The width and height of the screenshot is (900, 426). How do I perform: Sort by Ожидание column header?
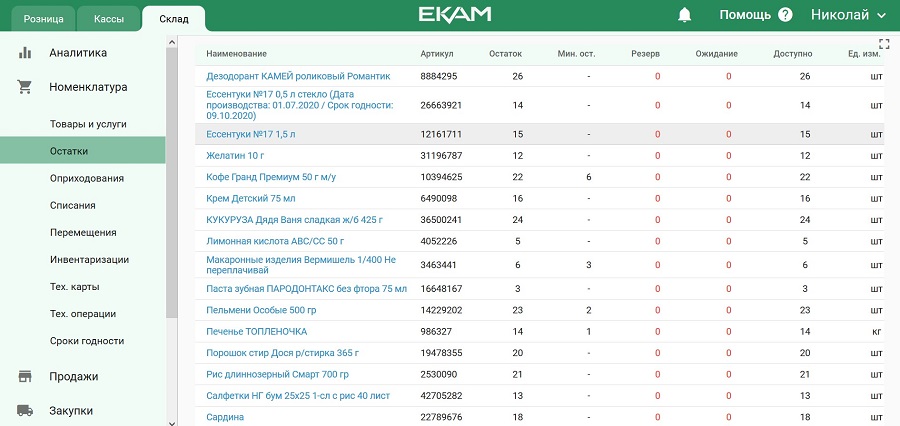[x=716, y=54]
